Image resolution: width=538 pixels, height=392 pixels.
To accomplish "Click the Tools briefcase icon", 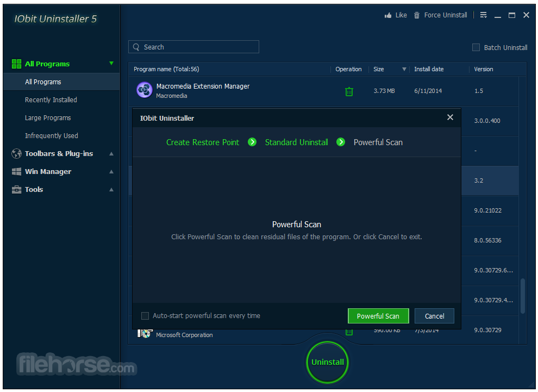I will click(x=16, y=190).
